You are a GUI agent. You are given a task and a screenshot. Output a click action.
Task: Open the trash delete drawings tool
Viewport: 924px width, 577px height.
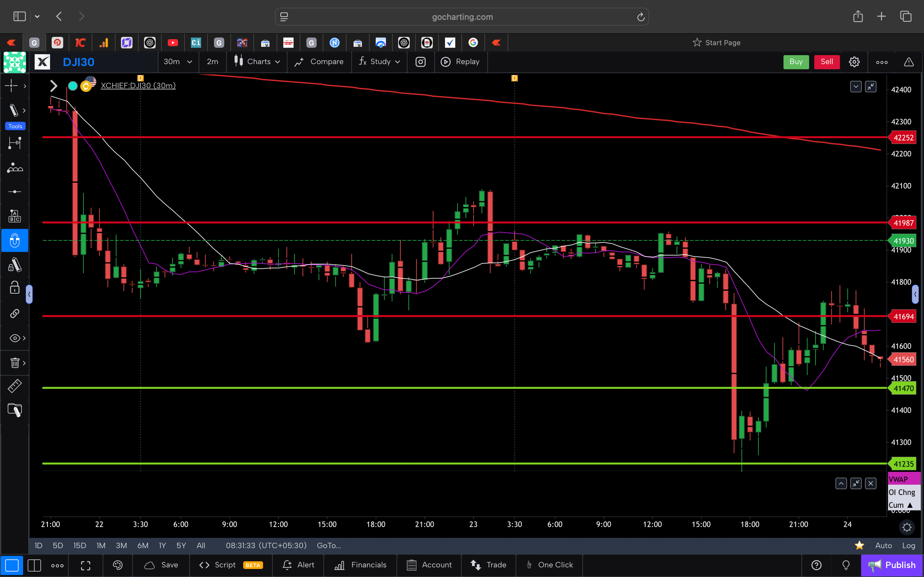(x=15, y=363)
